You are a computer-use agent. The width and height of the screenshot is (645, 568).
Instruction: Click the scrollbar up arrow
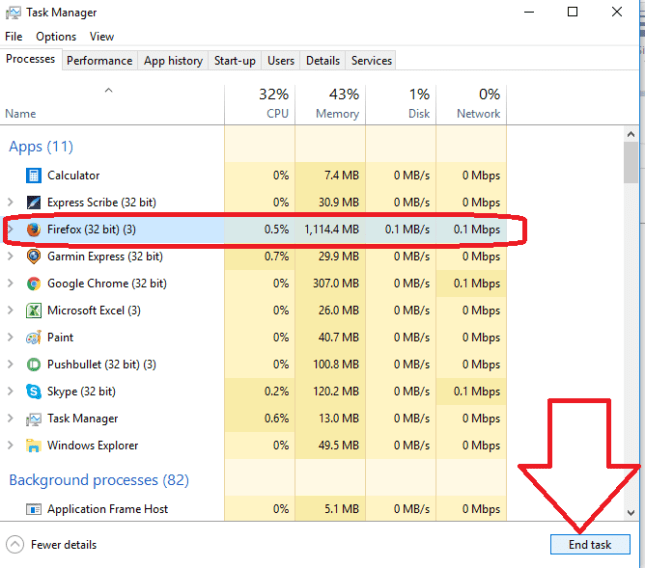(631, 134)
